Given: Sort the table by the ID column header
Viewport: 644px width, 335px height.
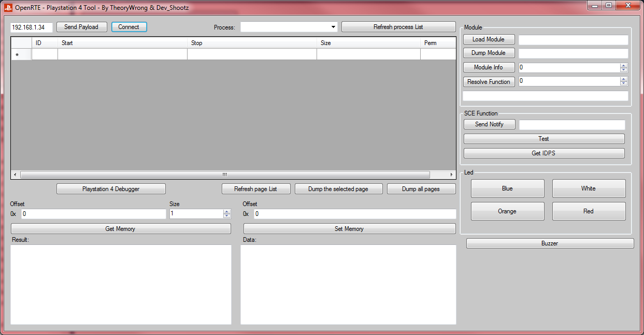Looking at the screenshot, I should (45, 43).
